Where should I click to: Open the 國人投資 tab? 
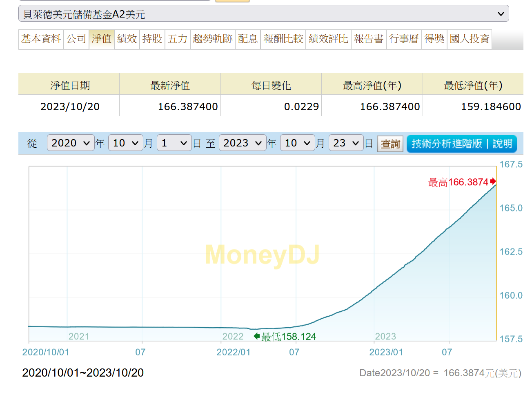[470, 39]
